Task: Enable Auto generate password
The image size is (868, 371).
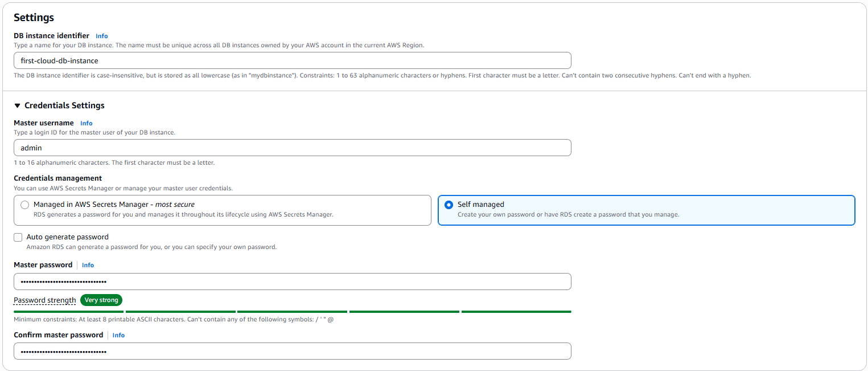Action: (x=18, y=237)
